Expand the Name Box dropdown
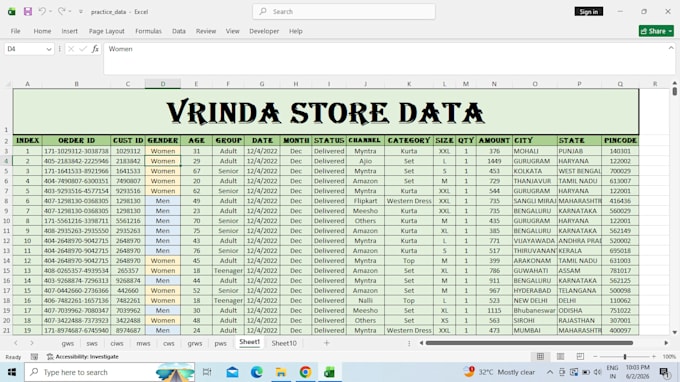 pyautogui.click(x=49, y=49)
